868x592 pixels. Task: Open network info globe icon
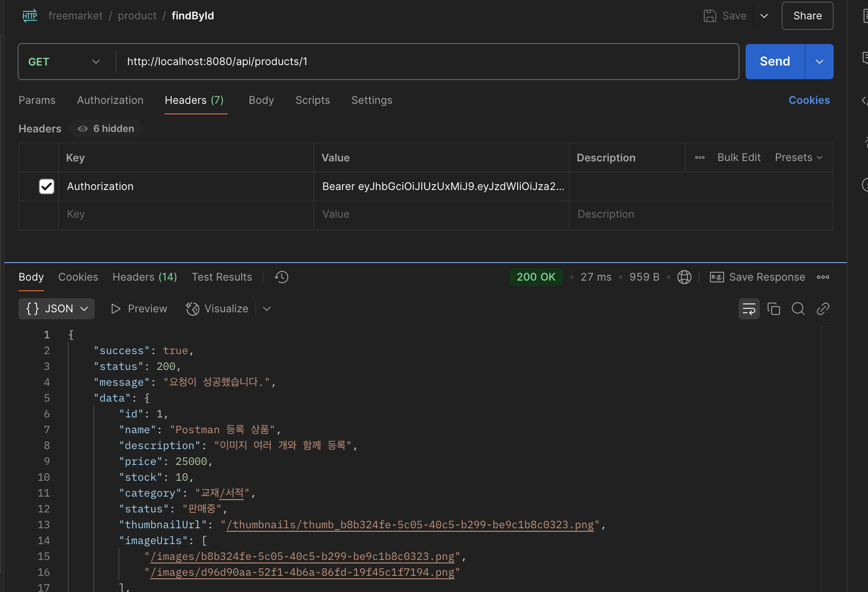click(684, 277)
